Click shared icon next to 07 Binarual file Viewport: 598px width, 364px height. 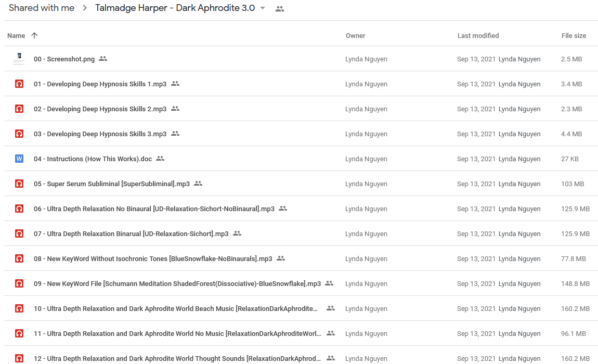(237, 233)
